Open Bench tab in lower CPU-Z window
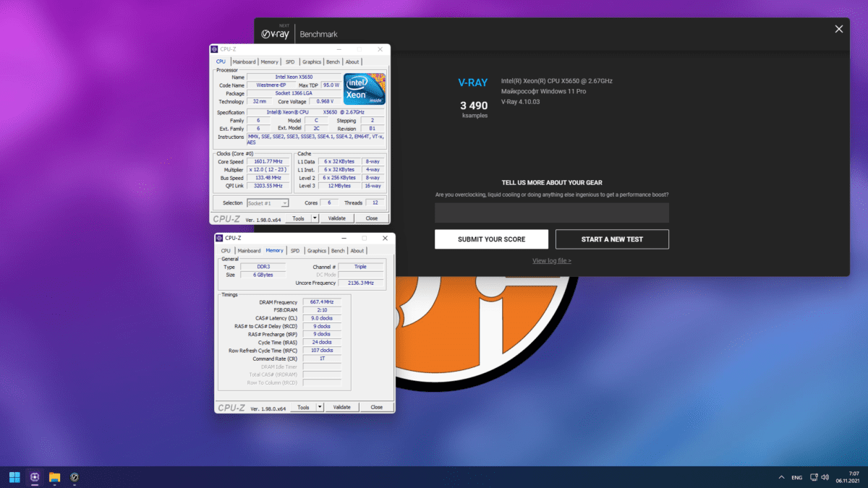Screen dimensions: 868x488 pyautogui.click(x=338, y=251)
